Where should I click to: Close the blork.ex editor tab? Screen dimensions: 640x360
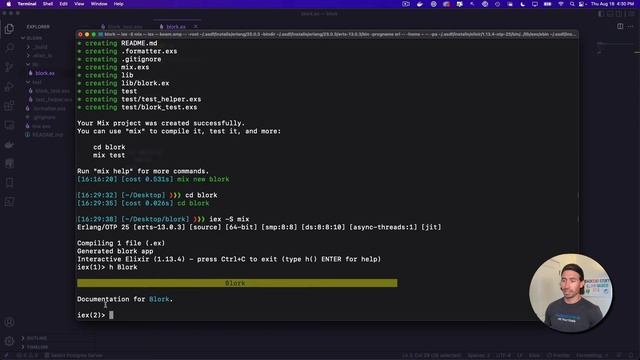pyautogui.click(x=196, y=27)
